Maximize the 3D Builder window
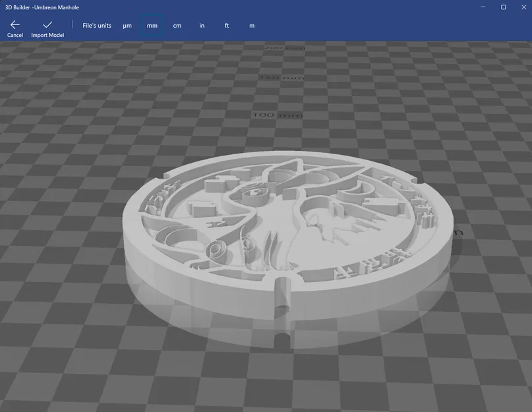This screenshot has height=412, width=532. 504,7
